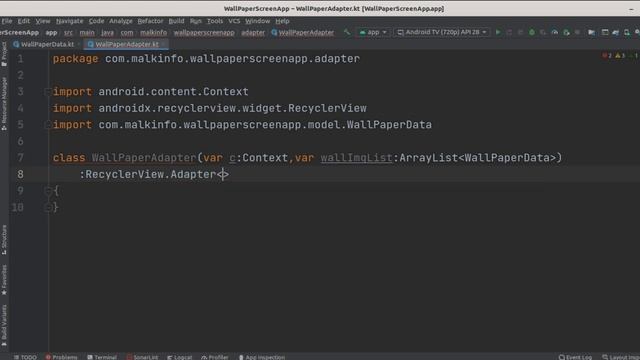This screenshot has width=640, height=360.
Task: Open the Event Log
Action: point(576,357)
